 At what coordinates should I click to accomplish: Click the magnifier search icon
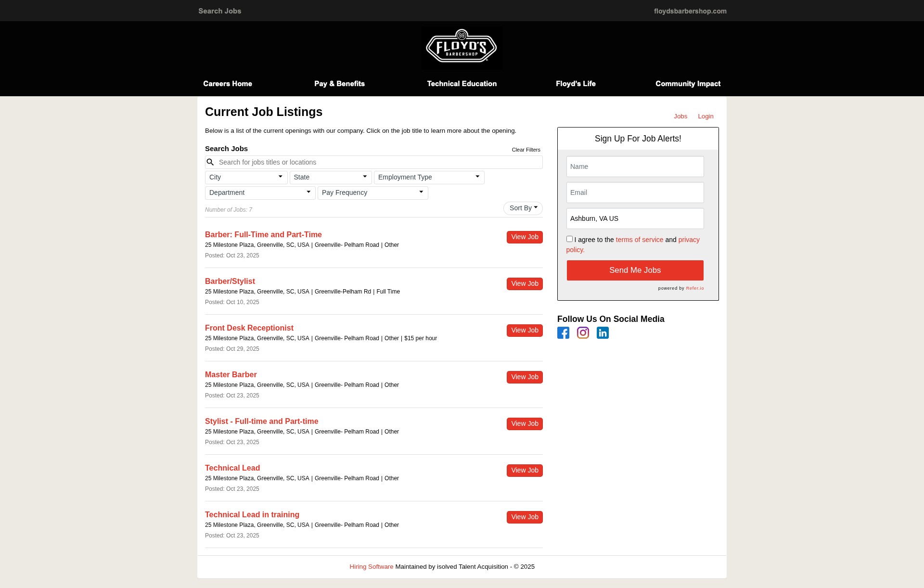click(210, 162)
